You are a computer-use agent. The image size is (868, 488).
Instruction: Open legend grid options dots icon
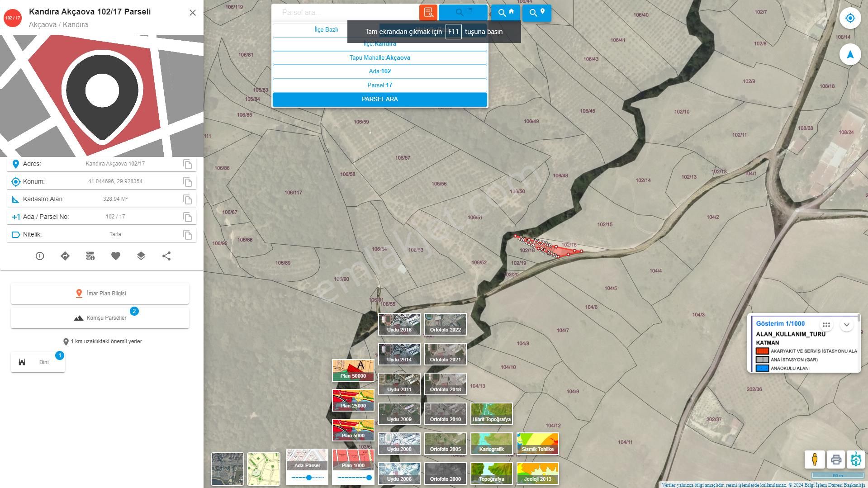click(826, 325)
